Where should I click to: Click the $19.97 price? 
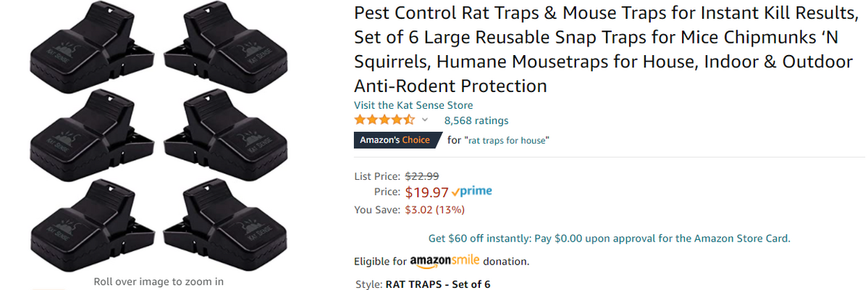426,192
